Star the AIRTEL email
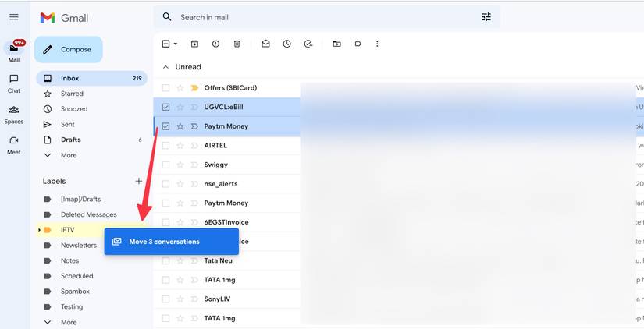Viewport: 644px width, 329px height. point(180,146)
